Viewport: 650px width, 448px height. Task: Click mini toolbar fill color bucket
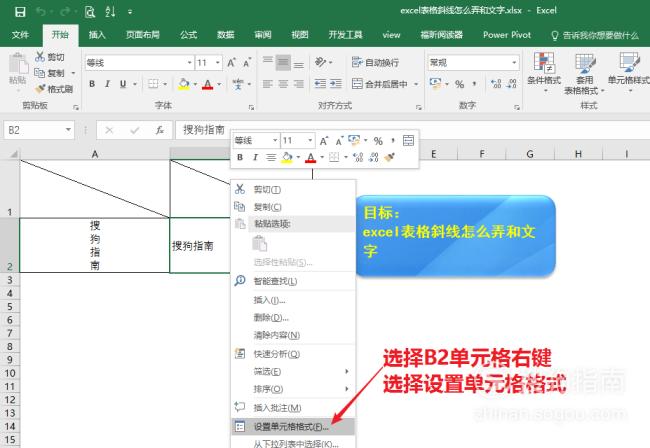point(286,157)
